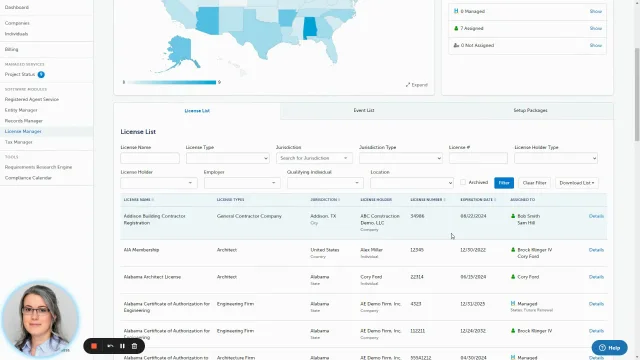Show the Managed licenses
This screenshot has height=360, width=640.
[x=596, y=11]
